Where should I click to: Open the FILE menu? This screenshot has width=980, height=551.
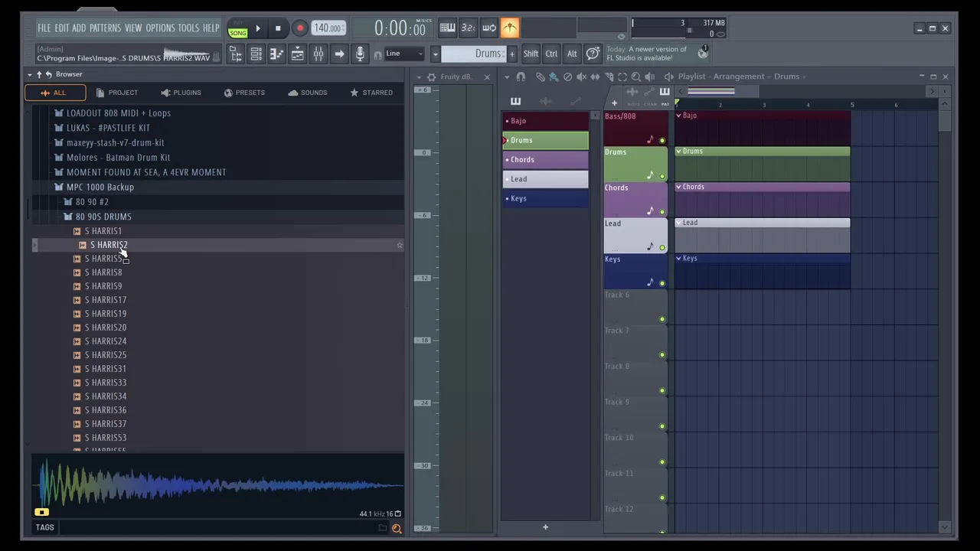44,28
